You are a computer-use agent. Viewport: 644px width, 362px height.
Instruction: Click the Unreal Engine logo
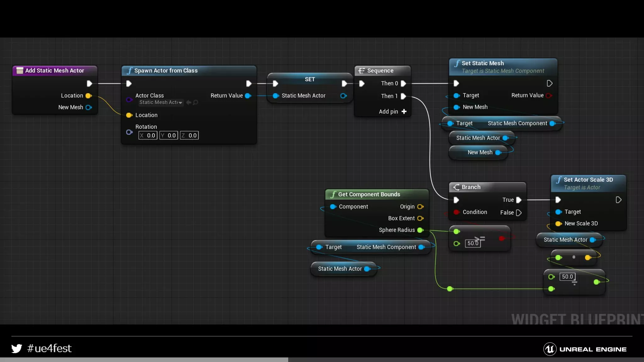pyautogui.click(x=550, y=349)
